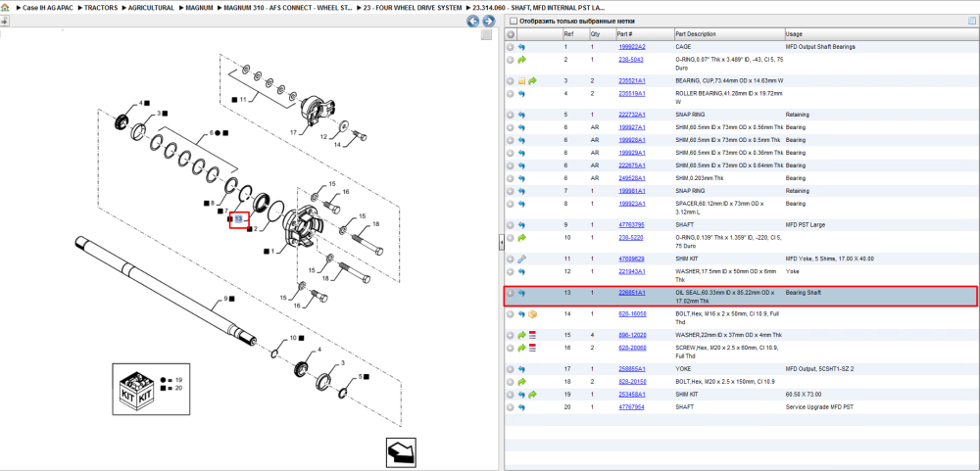
Task: Open part number link 238-5043
Action: pos(630,60)
